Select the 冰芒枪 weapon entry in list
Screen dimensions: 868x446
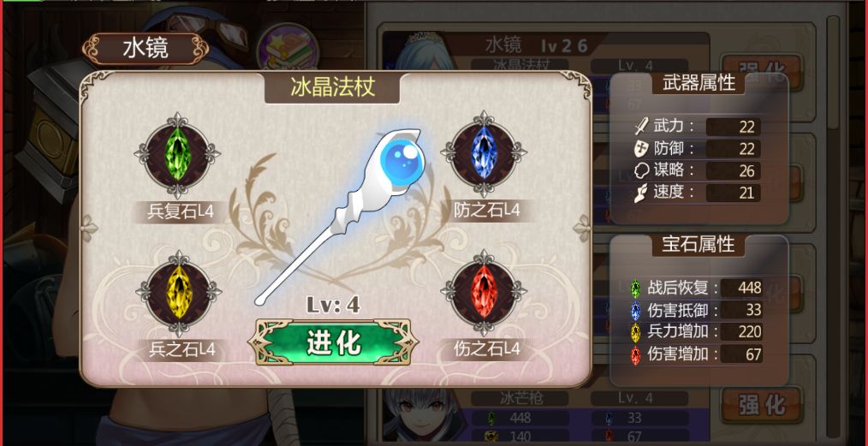[x=522, y=397]
